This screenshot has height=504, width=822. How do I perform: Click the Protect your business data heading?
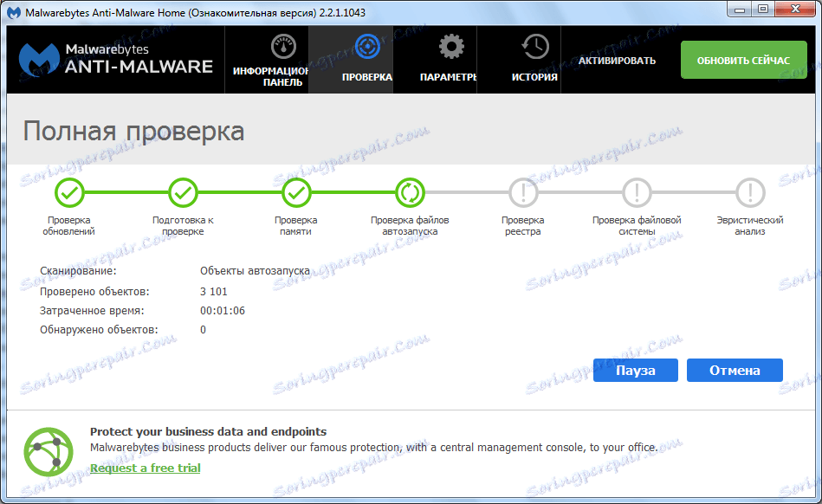click(x=208, y=432)
